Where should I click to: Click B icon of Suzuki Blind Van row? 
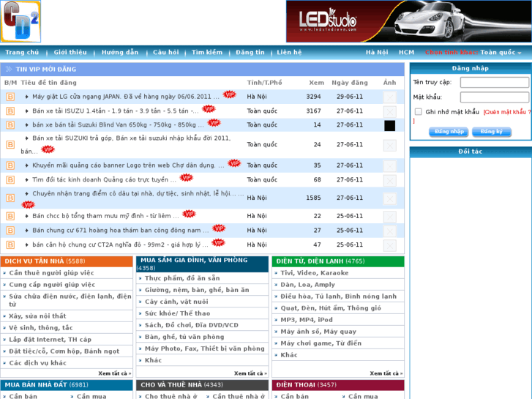tap(10, 125)
